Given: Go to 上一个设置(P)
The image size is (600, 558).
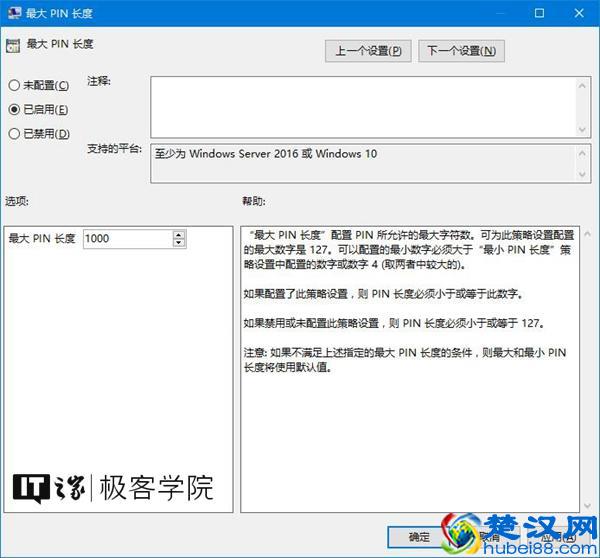Looking at the screenshot, I should tap(368, 51).
